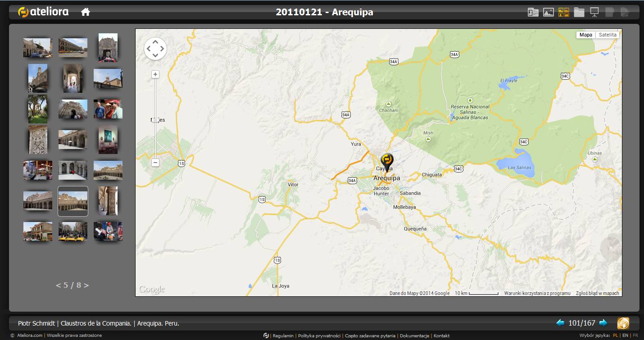The image size is (644, 340).
Task: Show previous thumbnail page with < arrow
Action: 58,285
